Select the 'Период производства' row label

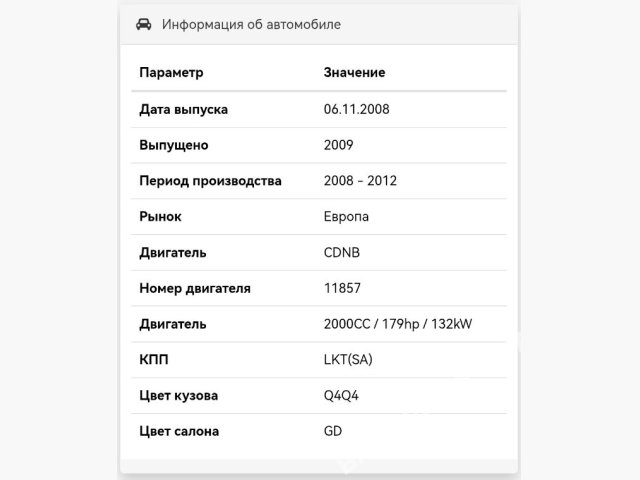210,181
